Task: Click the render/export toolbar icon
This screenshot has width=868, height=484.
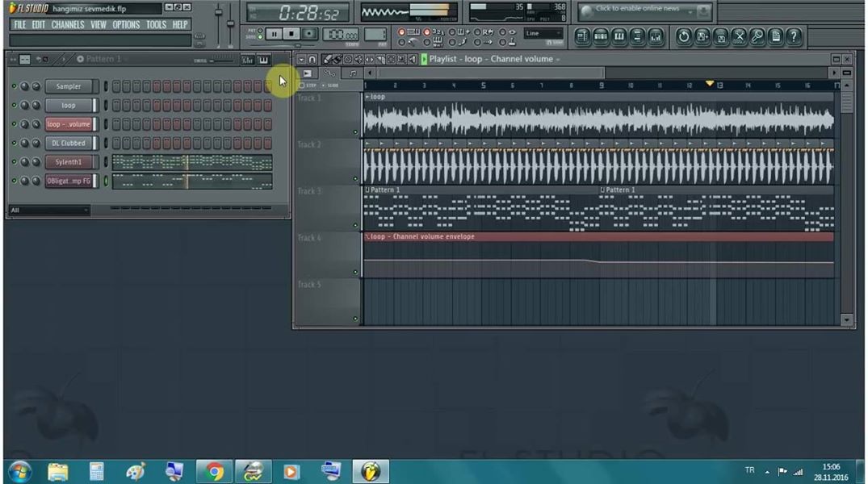Action: point(720,37)
